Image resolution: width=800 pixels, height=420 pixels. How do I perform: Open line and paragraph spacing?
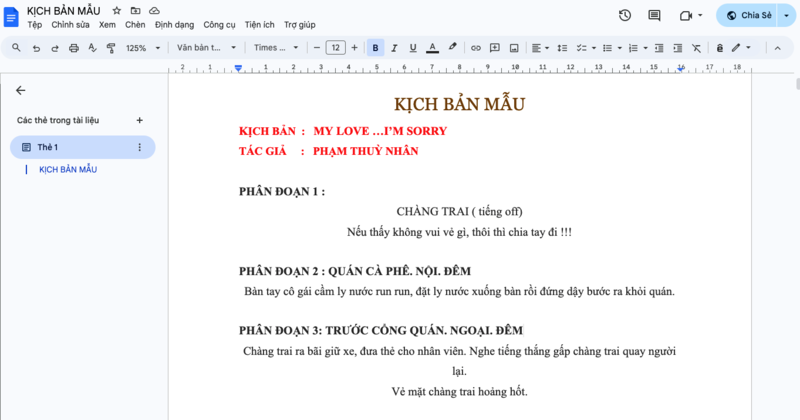point(562,48)
